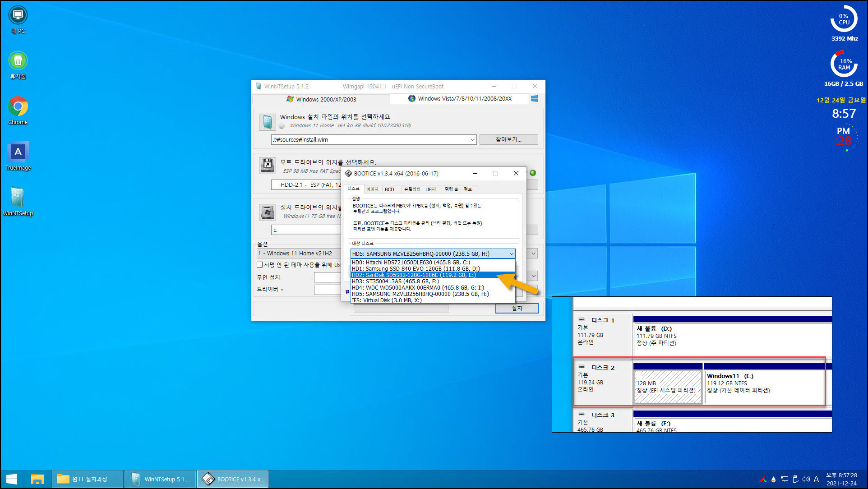Image resolution: width=868 pixels, height=489 pixels.
Task: Select HD4: WDC WD5000AAKX disk
Action: (x=433, y=287)
